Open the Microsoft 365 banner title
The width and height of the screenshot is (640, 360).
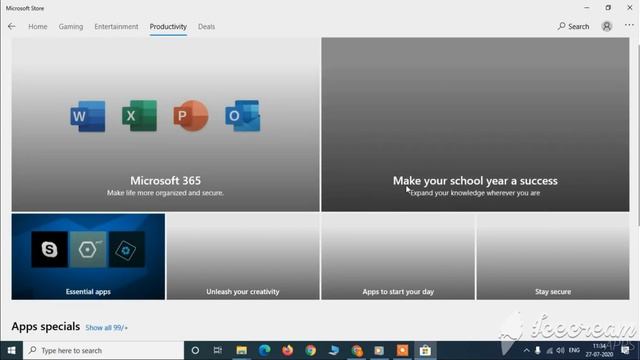tap(165, 180)
